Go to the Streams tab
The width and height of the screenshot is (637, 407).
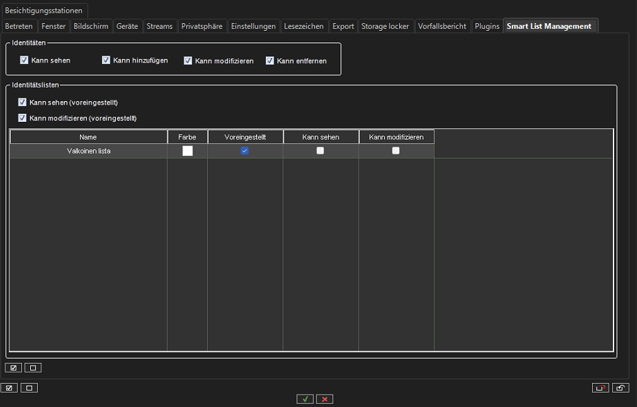[159, 26]
